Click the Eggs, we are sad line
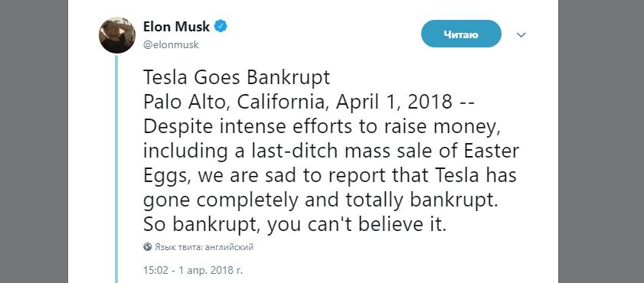The width and height of the screenshot is (644, 283). (x=330, y=177)
